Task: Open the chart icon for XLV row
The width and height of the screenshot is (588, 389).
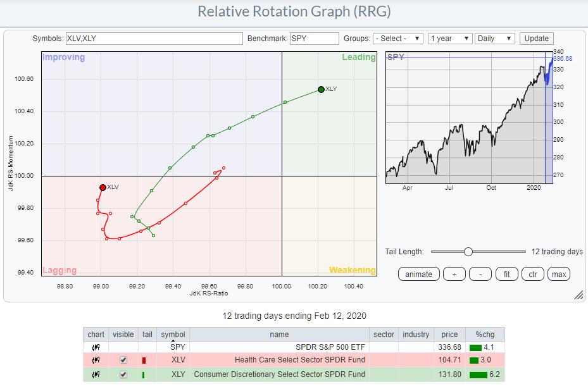Action: point(96,360)
